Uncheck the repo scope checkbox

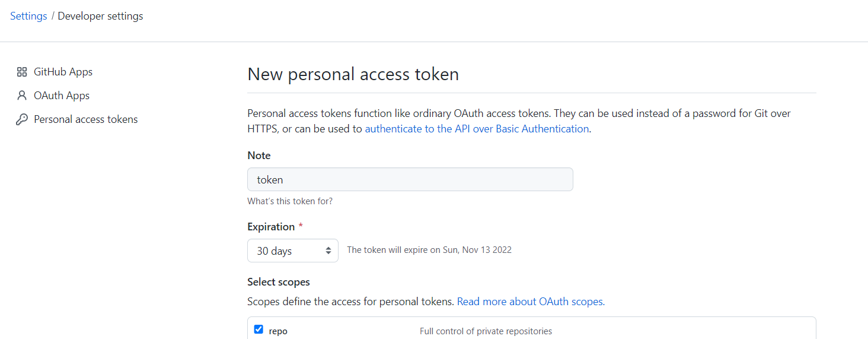click(259, 330)
